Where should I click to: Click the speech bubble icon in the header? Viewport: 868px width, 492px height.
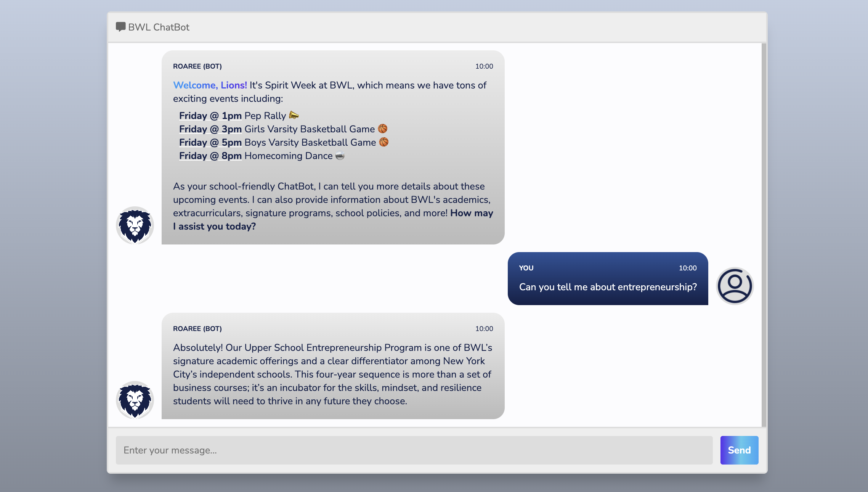(120, 26)
